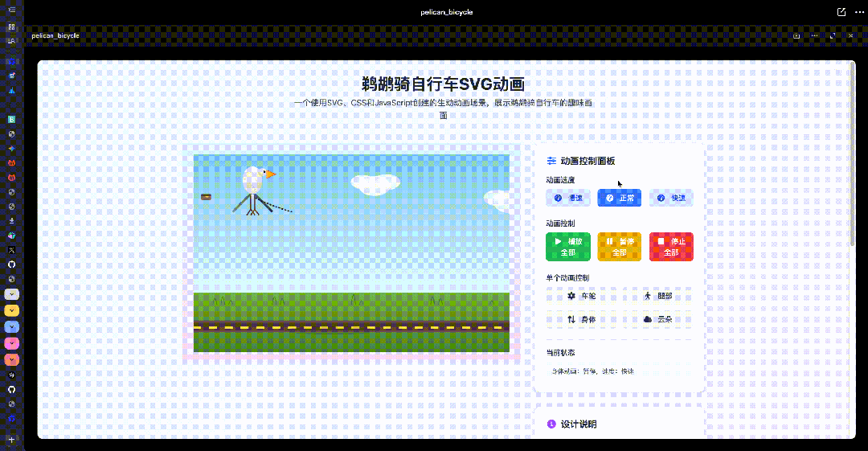Click the large white cloud in the SVG scene

pyautogui.click(x=376, y=184)
